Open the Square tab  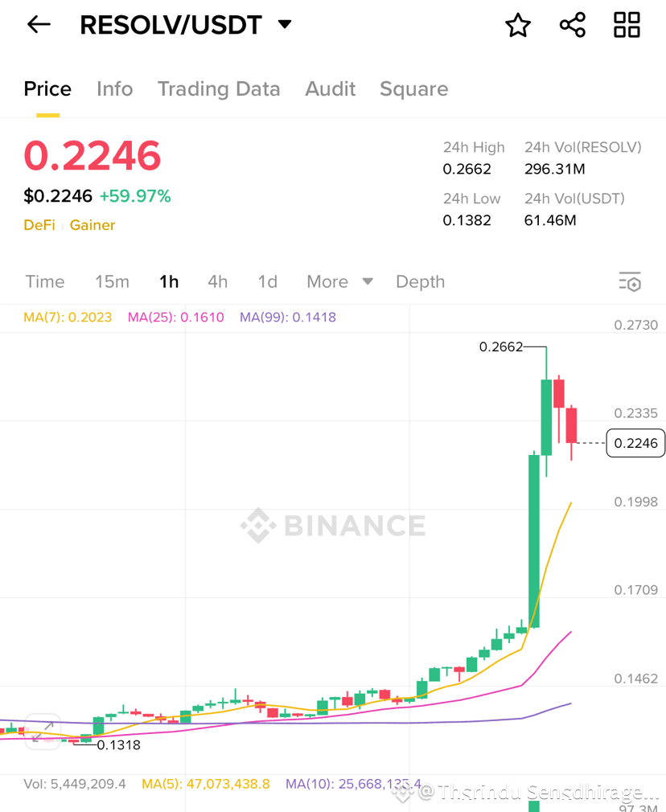pyautogui.click(x=413, y=89)
